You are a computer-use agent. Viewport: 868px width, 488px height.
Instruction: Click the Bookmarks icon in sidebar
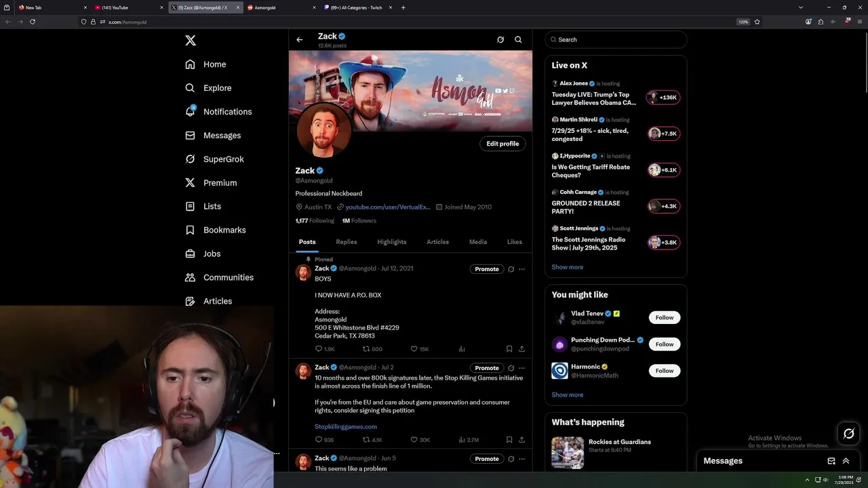coord(190,230)
